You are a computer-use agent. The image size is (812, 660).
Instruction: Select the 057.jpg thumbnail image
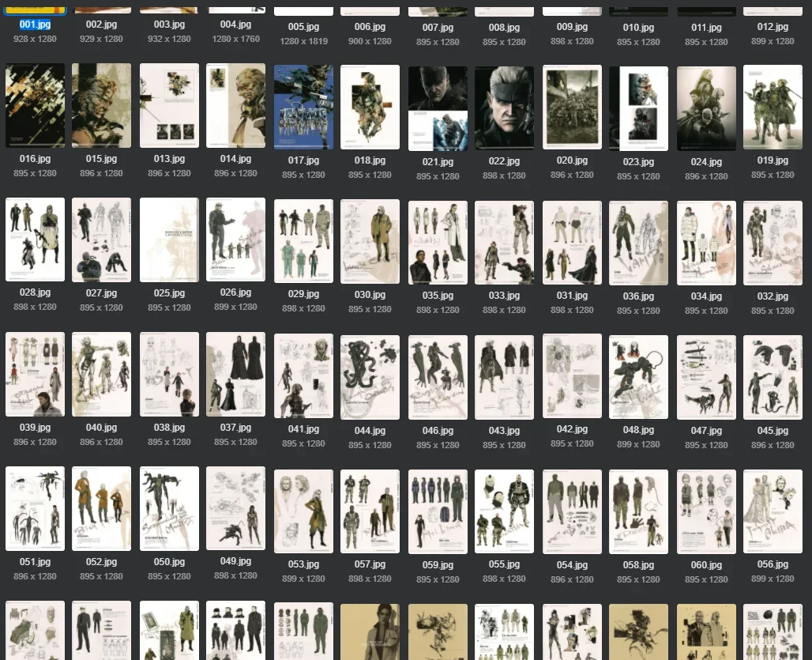[370, 511]
